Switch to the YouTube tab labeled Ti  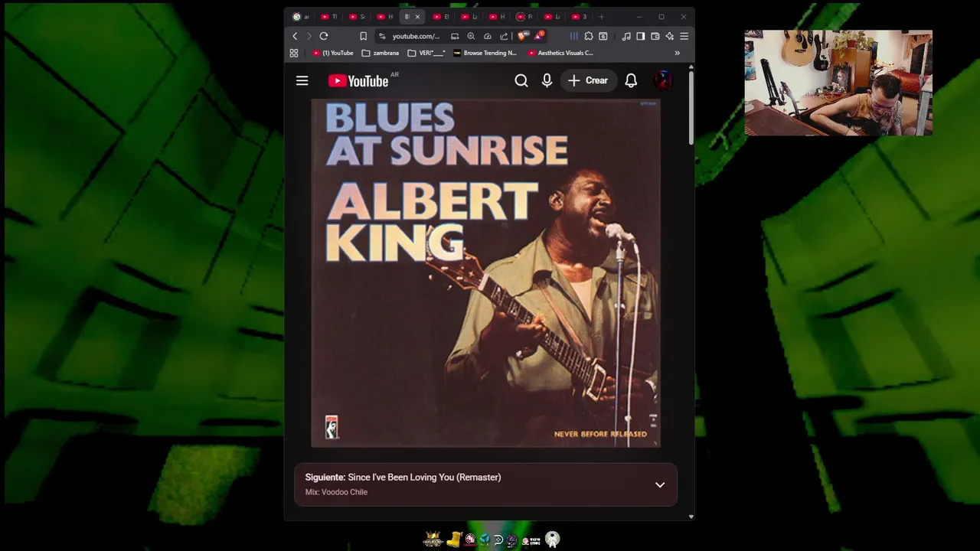[329, 17]
